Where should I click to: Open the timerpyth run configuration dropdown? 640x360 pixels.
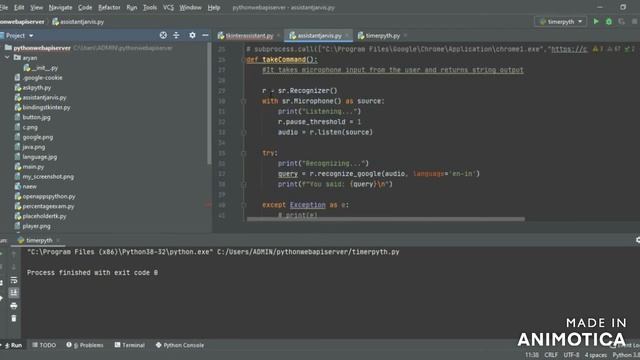[561, 22]
